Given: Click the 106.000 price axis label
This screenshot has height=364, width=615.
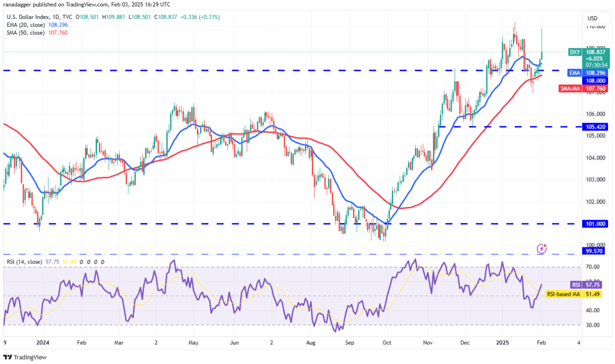Looking at the screenshot, I should [596, 114].
